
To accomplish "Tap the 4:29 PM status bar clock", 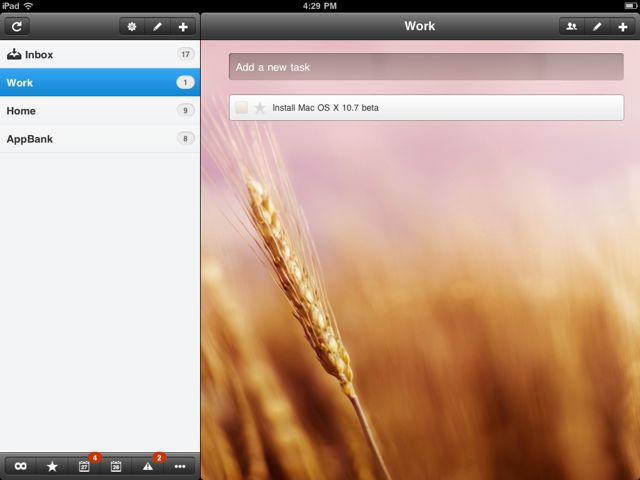I will click(320, 6).
